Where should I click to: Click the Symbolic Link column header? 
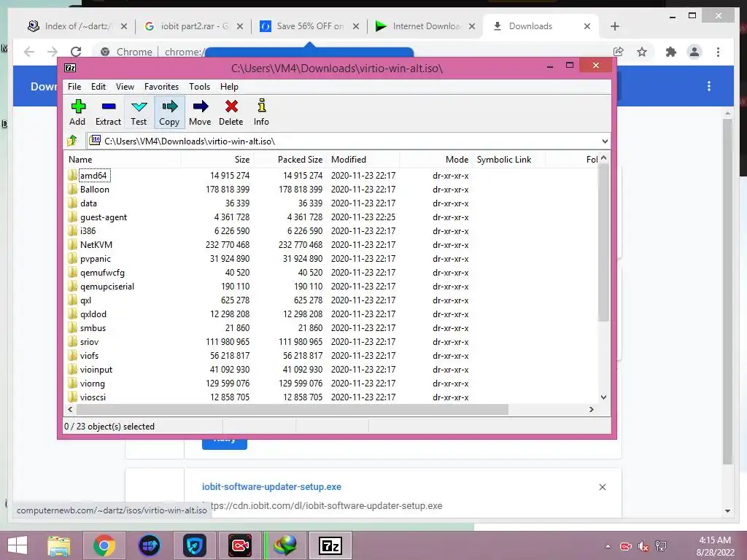508,160
